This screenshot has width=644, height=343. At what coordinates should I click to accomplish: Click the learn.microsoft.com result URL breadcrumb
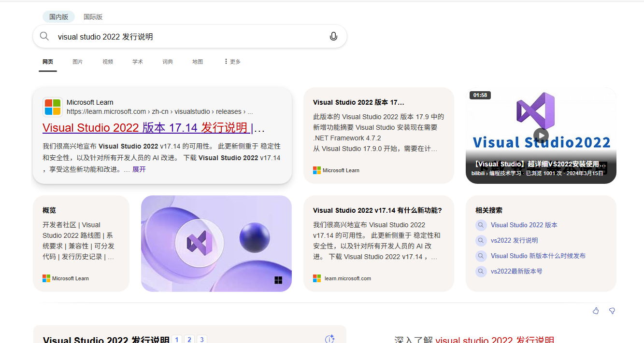(159, 111)
